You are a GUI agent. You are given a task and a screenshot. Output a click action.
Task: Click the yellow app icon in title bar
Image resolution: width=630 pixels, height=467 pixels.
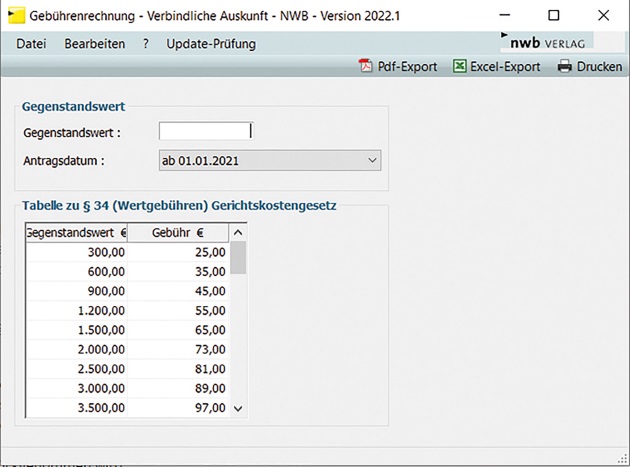tap(15, 15)
